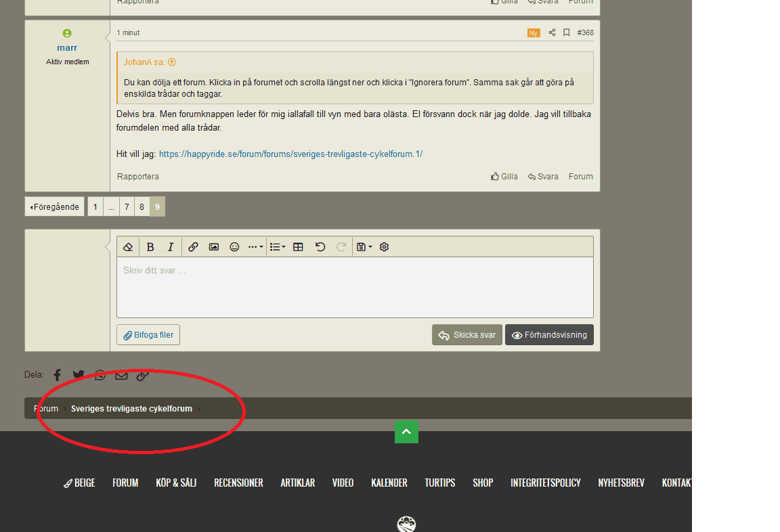The image size is (780, 532).
Task: Share the thread on Facebook
Action: point(58,375)
